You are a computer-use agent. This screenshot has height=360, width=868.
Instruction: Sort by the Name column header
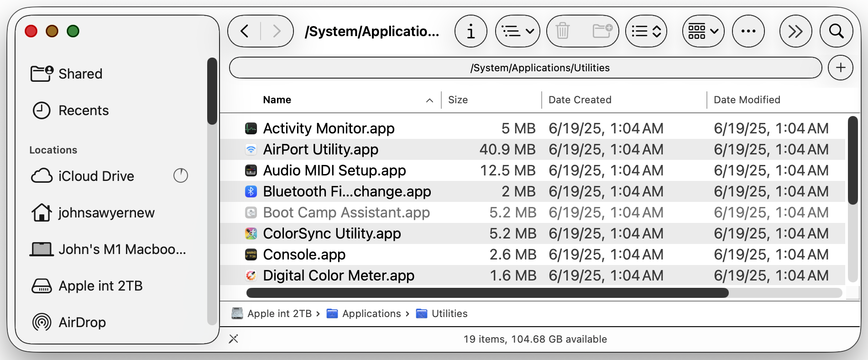point(277,100)
